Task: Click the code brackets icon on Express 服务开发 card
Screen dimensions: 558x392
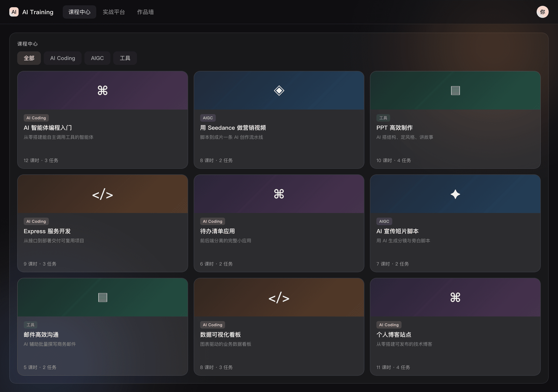Action: [x=103, y=194]
